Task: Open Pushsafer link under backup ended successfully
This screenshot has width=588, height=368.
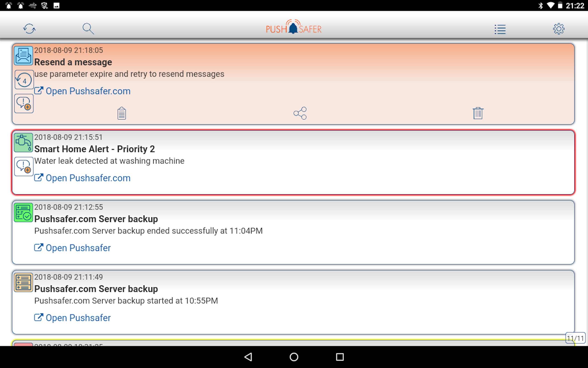Action: 72,248
